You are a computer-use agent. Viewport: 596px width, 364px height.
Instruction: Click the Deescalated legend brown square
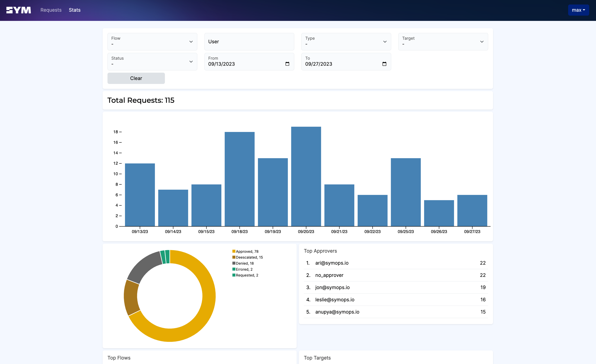(234, 257)
